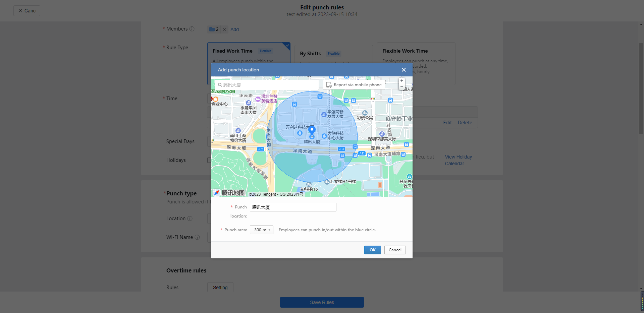
Task: Click the page vertical scrollbar thumb
Action: tap(641, 89)
